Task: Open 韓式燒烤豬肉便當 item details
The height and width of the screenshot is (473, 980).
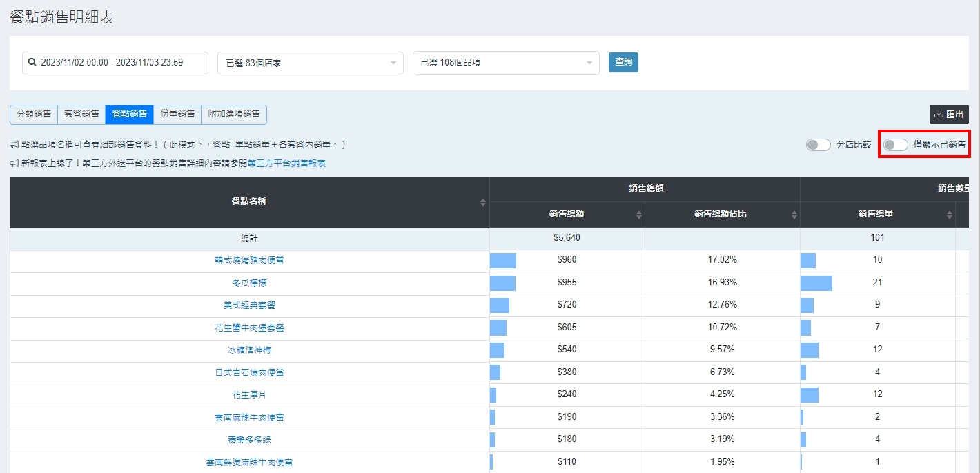Action: [x=249, y=261]
